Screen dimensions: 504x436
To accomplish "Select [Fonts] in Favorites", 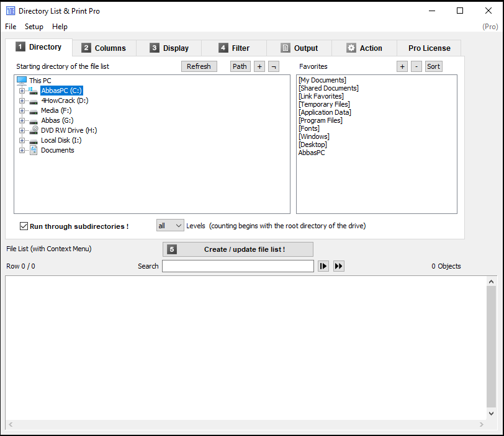I will [x=309, y=128].
